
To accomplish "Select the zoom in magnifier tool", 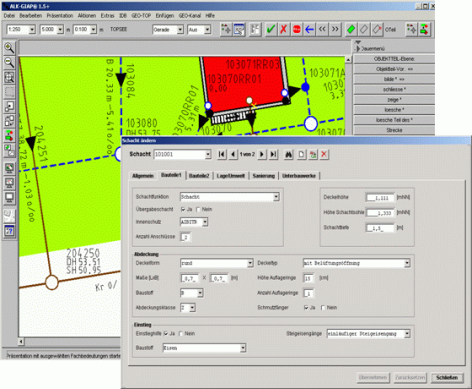I will pos(9,48).
